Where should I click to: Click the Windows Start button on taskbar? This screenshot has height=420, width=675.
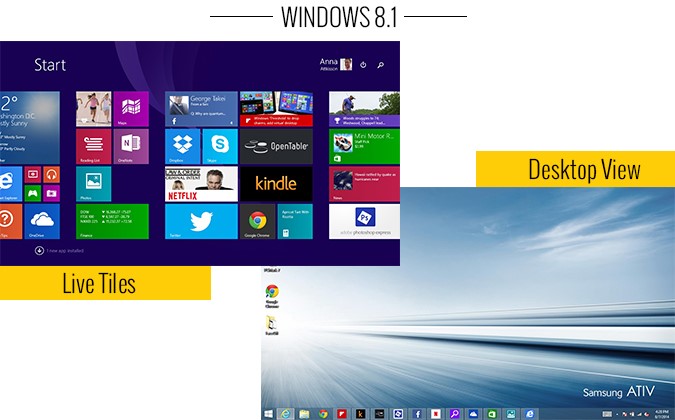(x=268, y=413)
